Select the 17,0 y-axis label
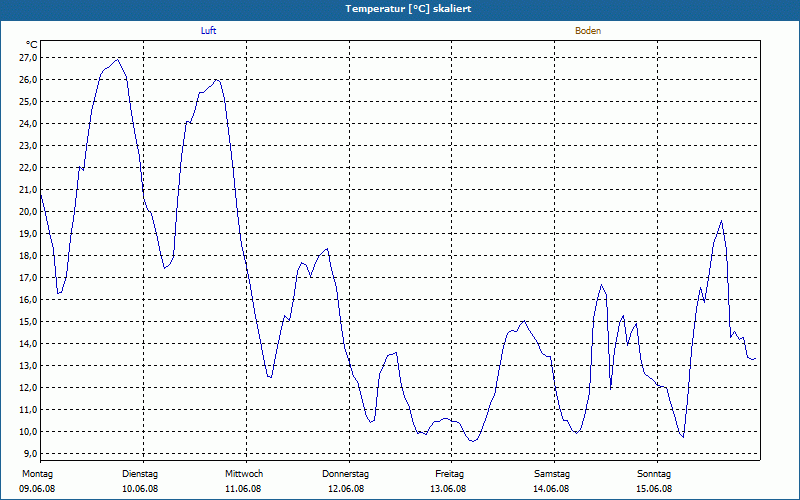 29,278
